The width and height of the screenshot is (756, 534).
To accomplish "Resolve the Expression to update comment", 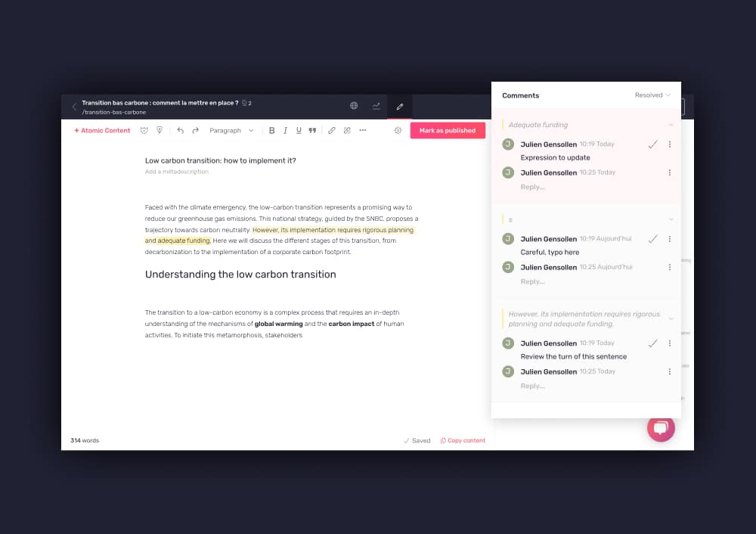I will [653, 144].
